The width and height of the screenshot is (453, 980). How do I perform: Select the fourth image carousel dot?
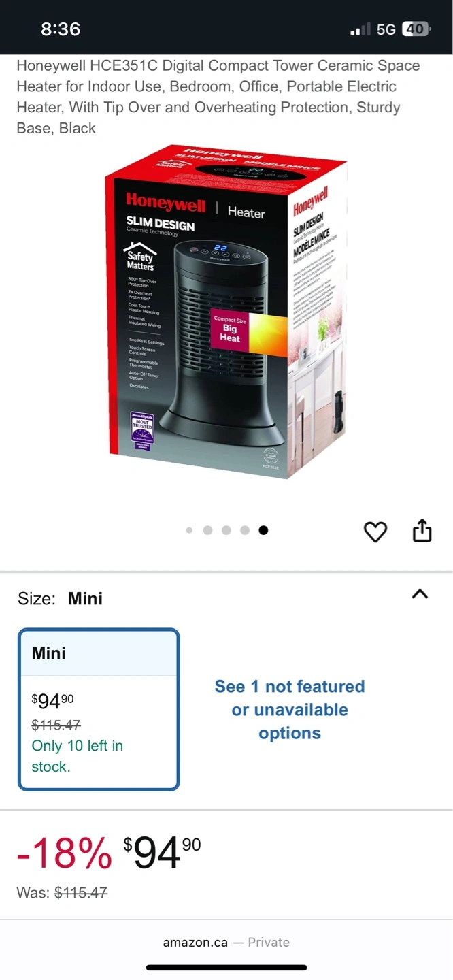point(245,530)
